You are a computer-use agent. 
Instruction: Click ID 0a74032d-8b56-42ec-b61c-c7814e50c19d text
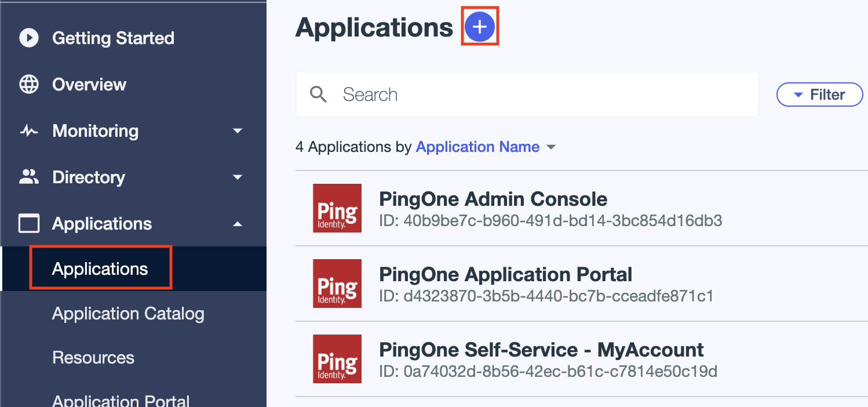548,371
